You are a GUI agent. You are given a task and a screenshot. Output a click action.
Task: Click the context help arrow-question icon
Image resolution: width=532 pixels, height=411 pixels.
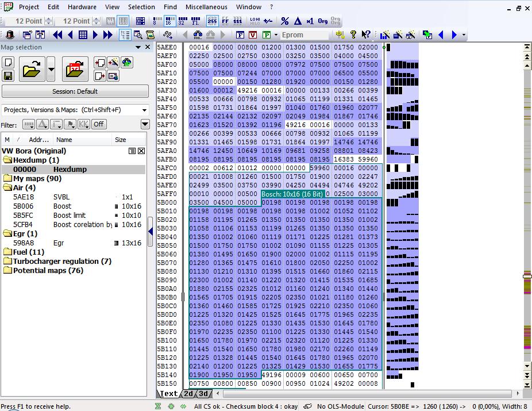[x=365, y=34]
